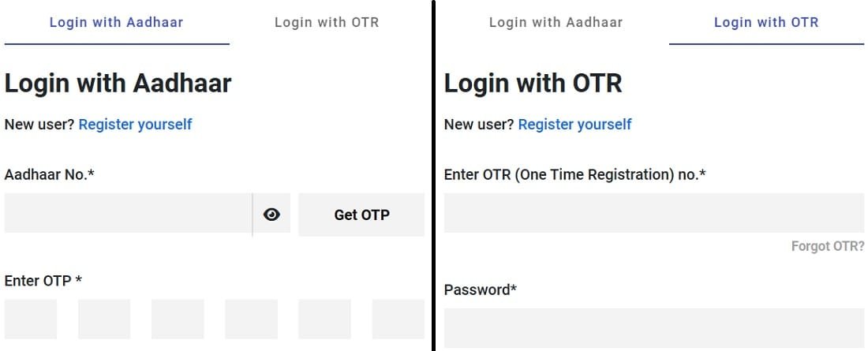Click the Password field label
Image resolution: width=868 pixels, height=351 pixels.
[480, 289]
